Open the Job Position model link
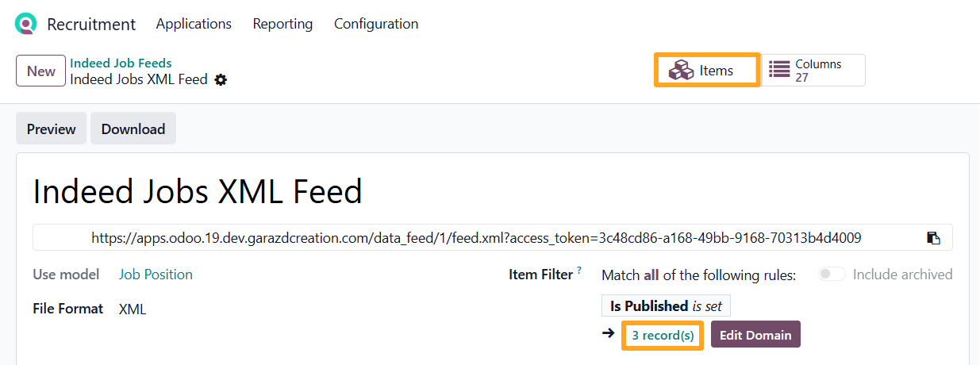Viewport: 980px width, 365px height. tap(156, 275)
